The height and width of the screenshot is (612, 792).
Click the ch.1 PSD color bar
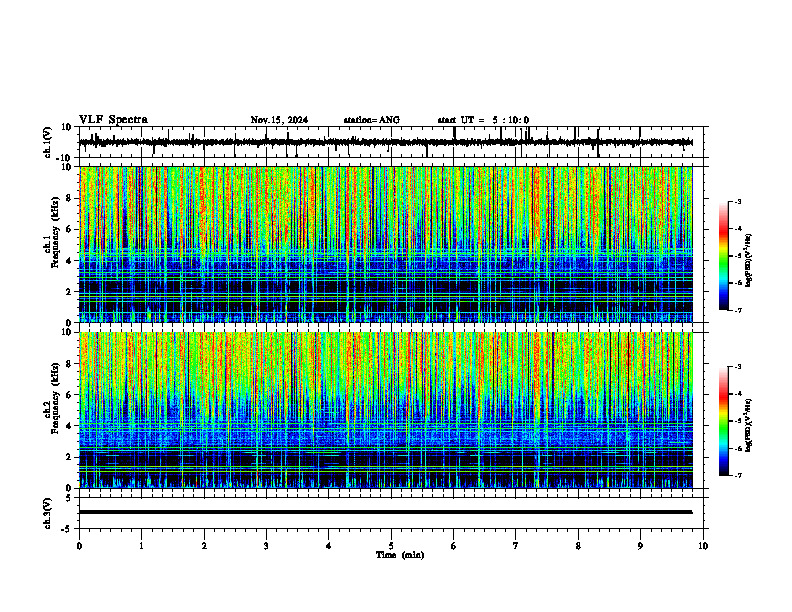click(723, 256)
